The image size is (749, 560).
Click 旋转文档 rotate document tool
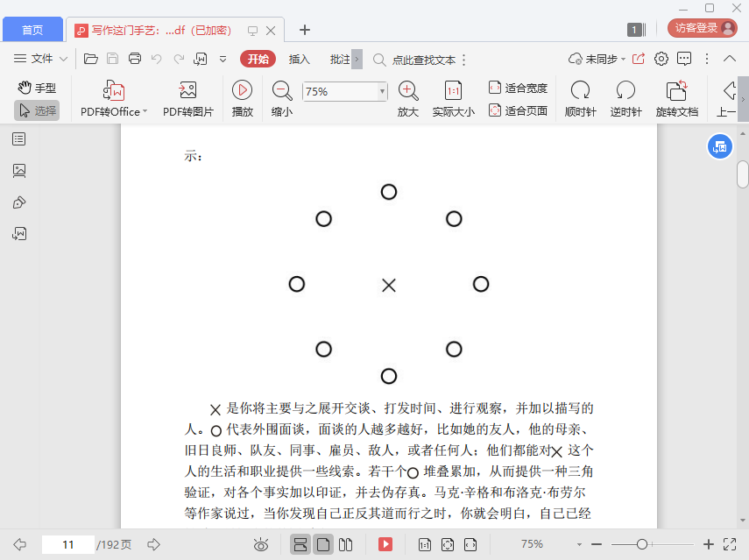pos(677,99)
